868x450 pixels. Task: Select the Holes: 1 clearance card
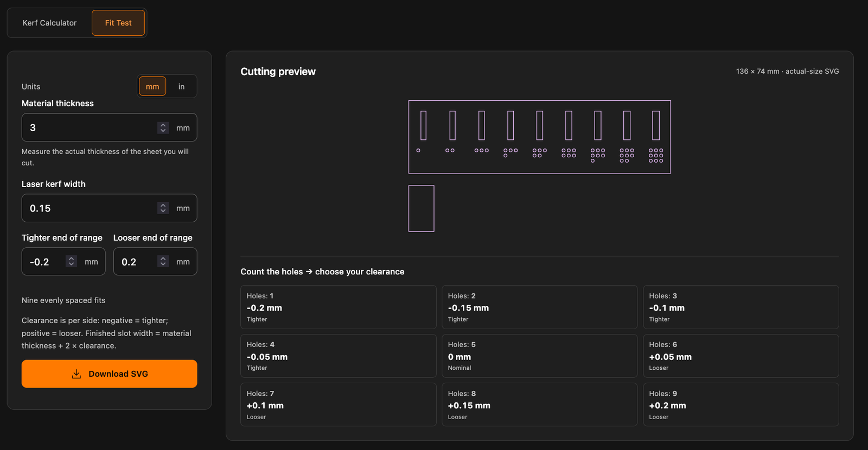(339, 307)
